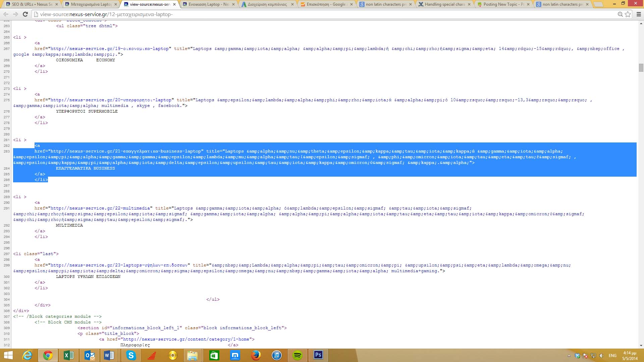Close the Posting New Topic tab
Viewport: 644px width, 362px height.
(528, 4)
